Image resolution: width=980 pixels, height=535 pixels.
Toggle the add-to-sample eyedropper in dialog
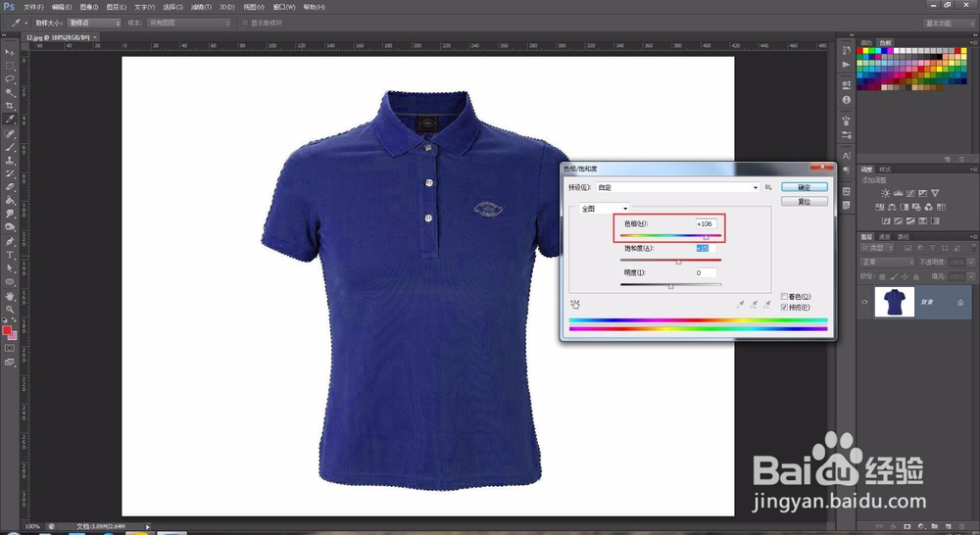[x=754, y=305]
